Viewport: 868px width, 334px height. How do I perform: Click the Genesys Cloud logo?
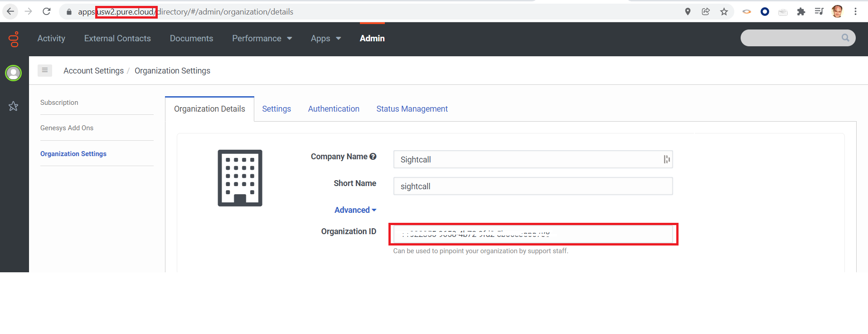coord(14,39)
